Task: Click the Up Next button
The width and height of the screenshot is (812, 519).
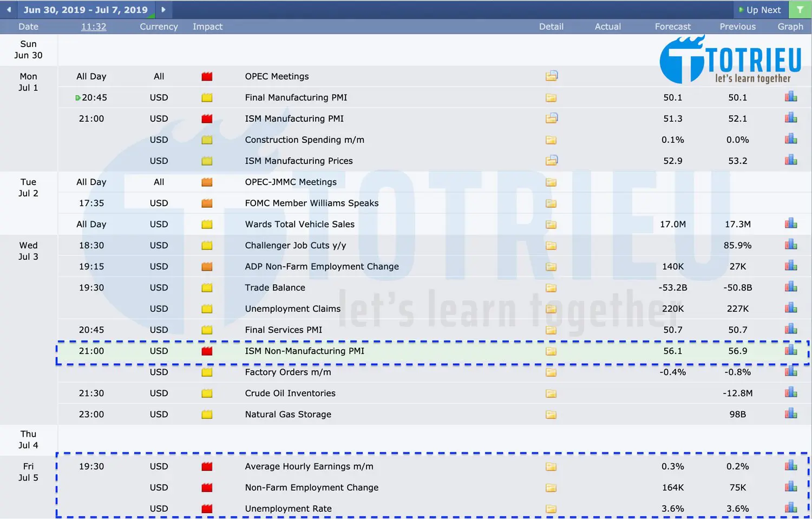Action: point(760,9)
